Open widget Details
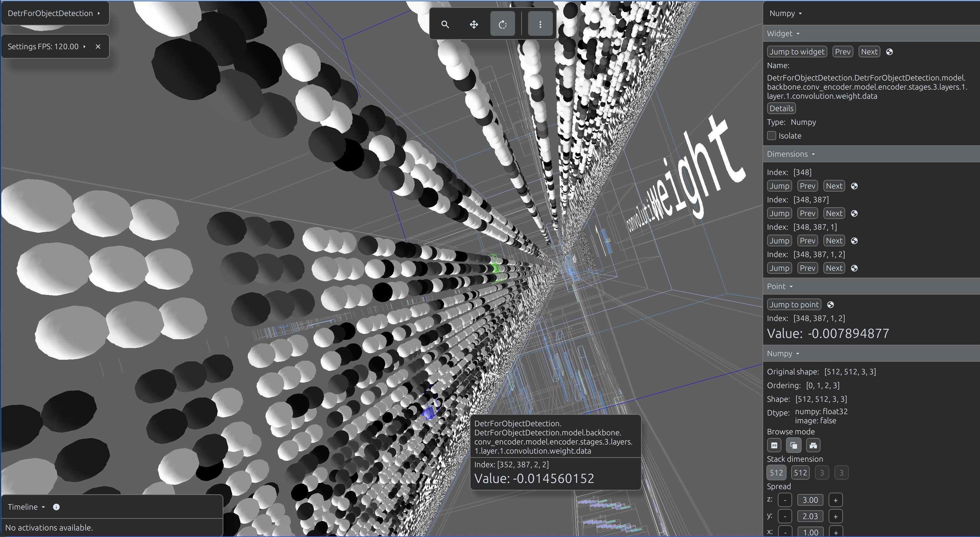The height and width of the screenshot is (537, 980). pos(781,109)
